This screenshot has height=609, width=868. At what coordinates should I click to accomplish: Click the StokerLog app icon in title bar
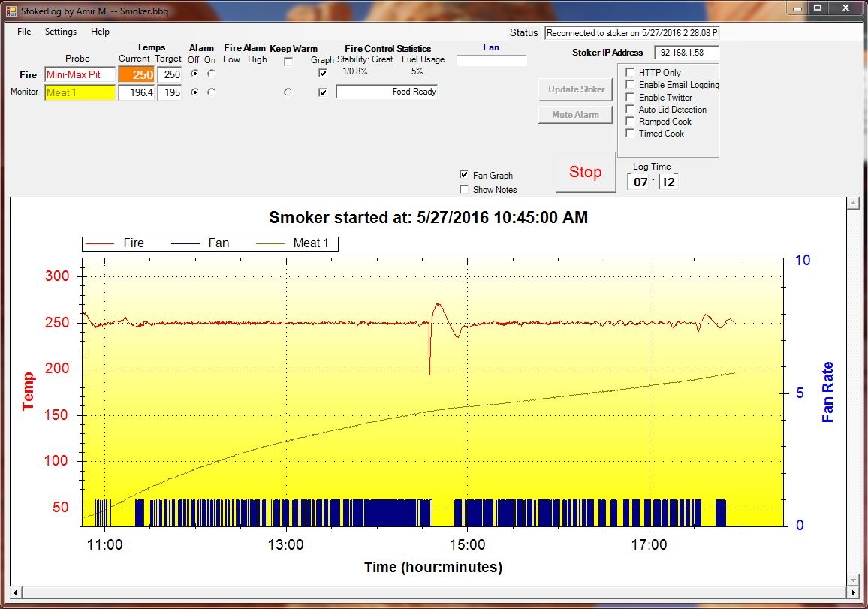click(11, 11)
